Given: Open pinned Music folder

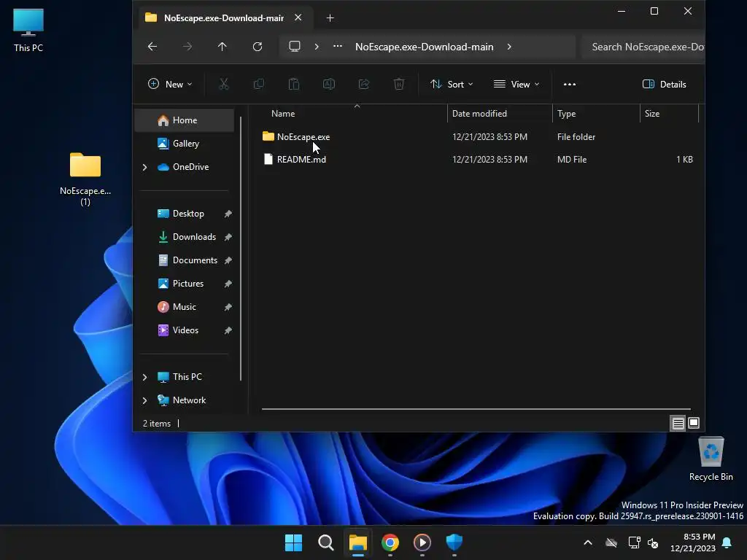Looking at the screenshot, I should click(184, 307).
